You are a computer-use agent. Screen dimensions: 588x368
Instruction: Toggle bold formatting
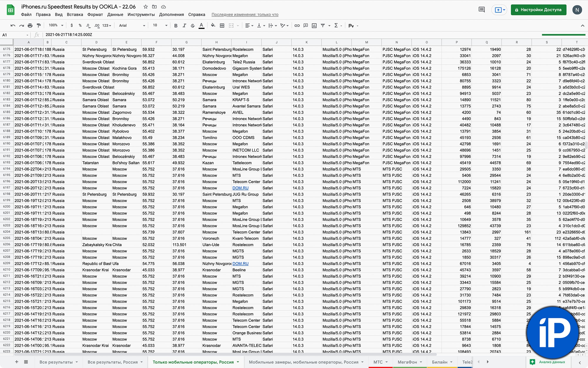click(x=176, y=26)
